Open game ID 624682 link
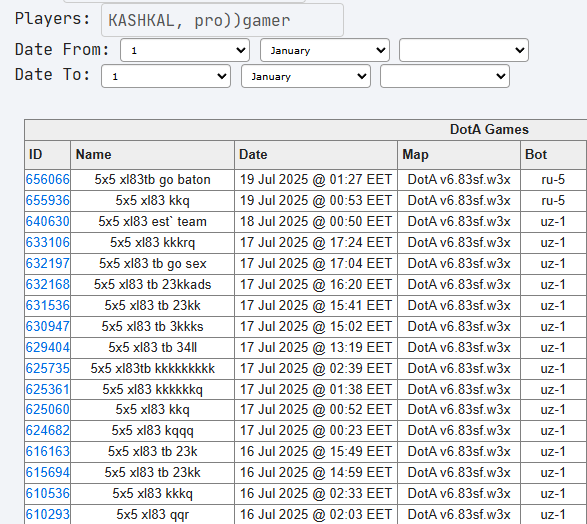The width and height of the screenshot is (587, 524). [48, 430]
